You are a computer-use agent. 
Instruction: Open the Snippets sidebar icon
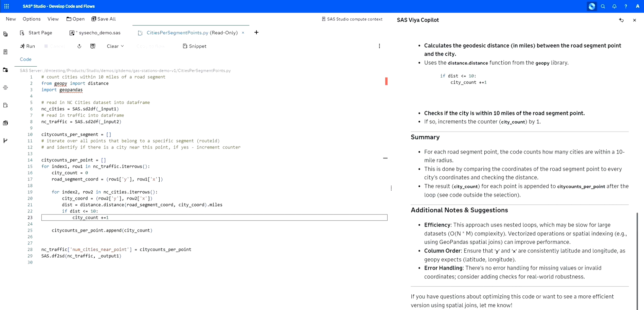tap(5, 105)
